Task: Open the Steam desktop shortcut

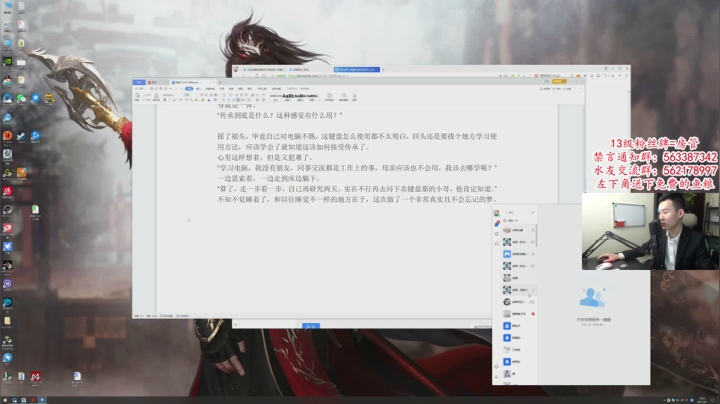Action: click(21, 136)
